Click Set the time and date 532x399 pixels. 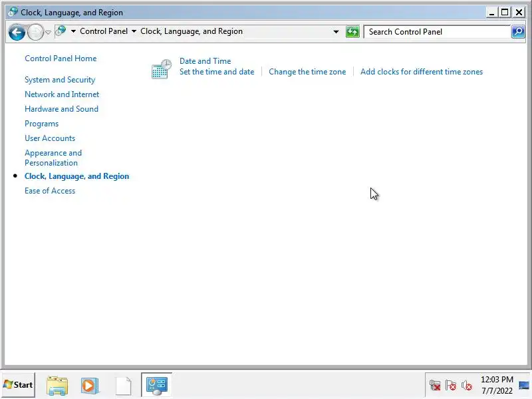point(217,72)
